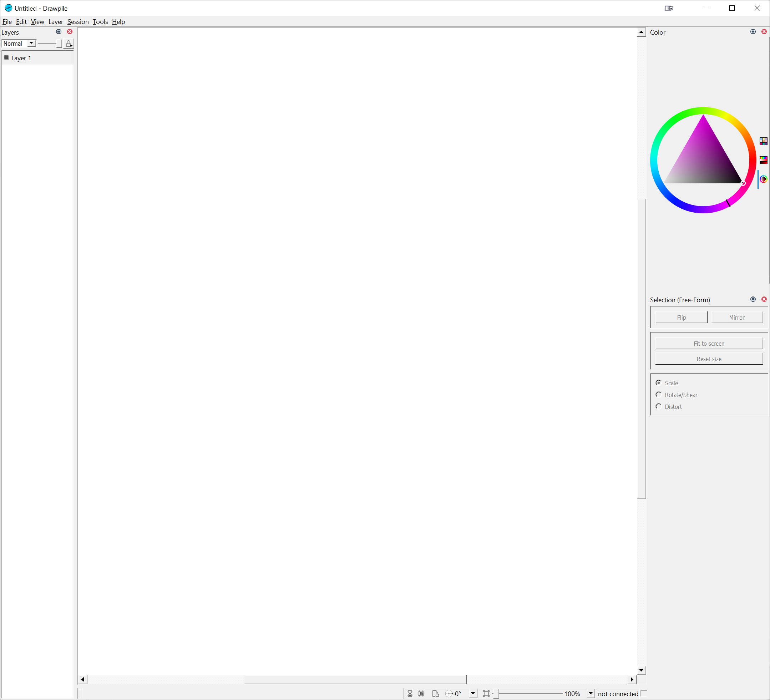Open the Session menu
Screen dimensions: 770x700
point(78,22)
